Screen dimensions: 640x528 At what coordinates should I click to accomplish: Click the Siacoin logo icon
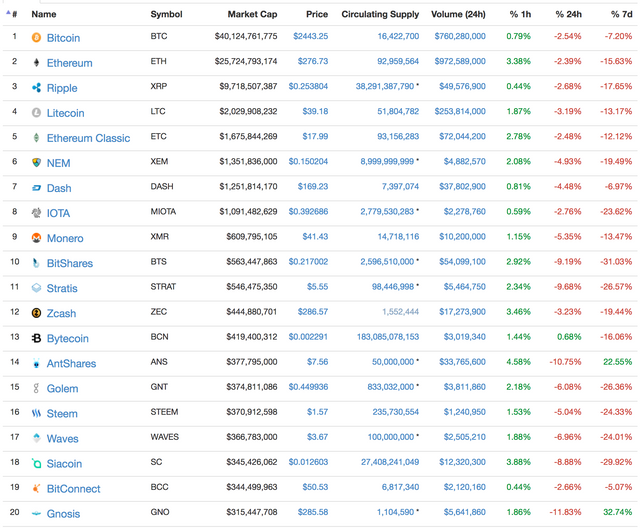36,464
